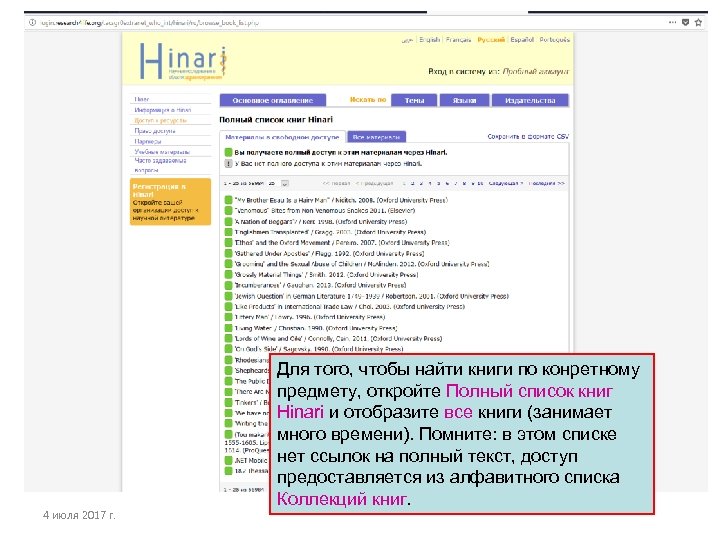720x540 pixels.
Task: Open 'Ethos' and the Oxford Movement book
Action: click(x=342, y=242)
